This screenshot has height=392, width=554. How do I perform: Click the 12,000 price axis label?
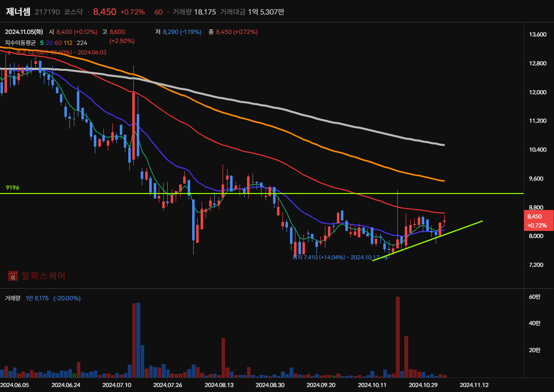click(x=538, y=93)
